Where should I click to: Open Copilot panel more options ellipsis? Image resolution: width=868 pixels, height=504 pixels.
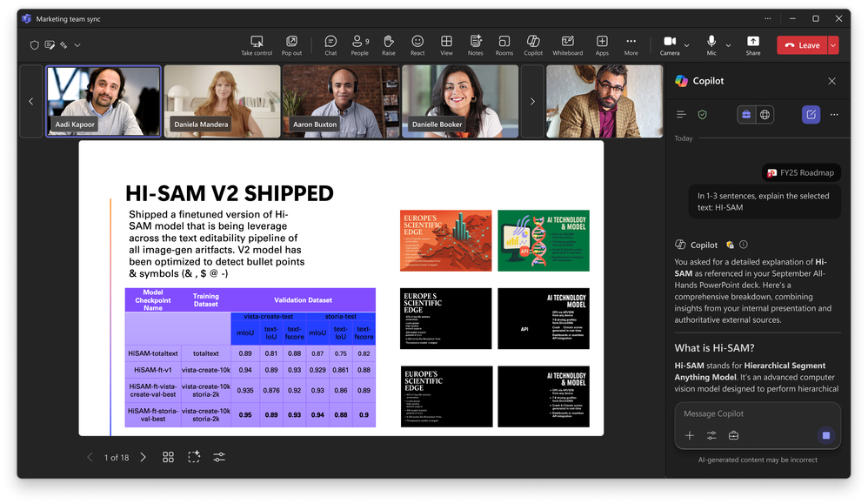click(834, 115)
